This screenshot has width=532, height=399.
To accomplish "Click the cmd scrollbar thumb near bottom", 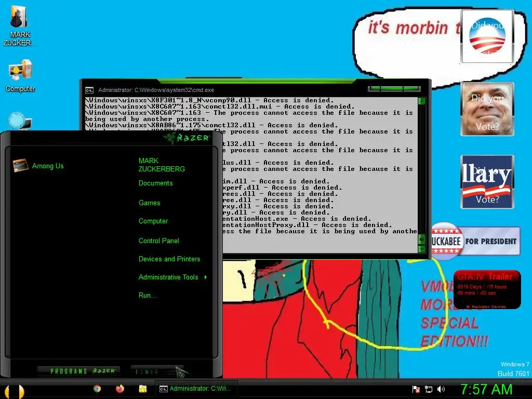I will pos(421,240).
